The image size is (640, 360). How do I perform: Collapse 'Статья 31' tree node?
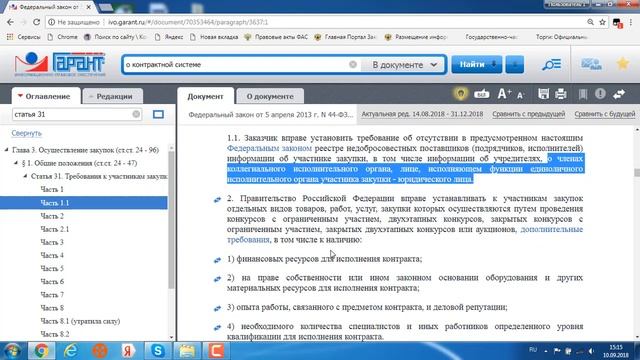(25, 176)
